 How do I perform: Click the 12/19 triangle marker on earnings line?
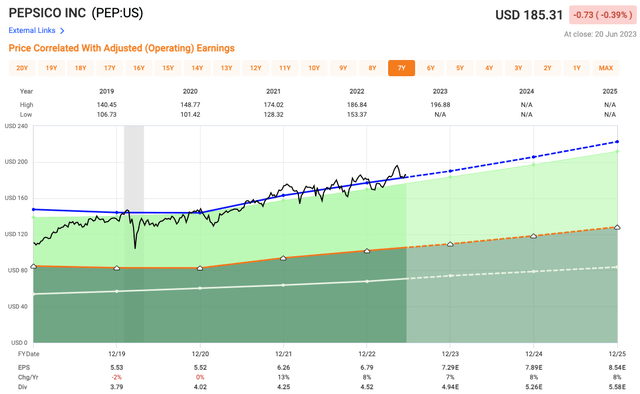pyautogui.click(x=117, y=268)
